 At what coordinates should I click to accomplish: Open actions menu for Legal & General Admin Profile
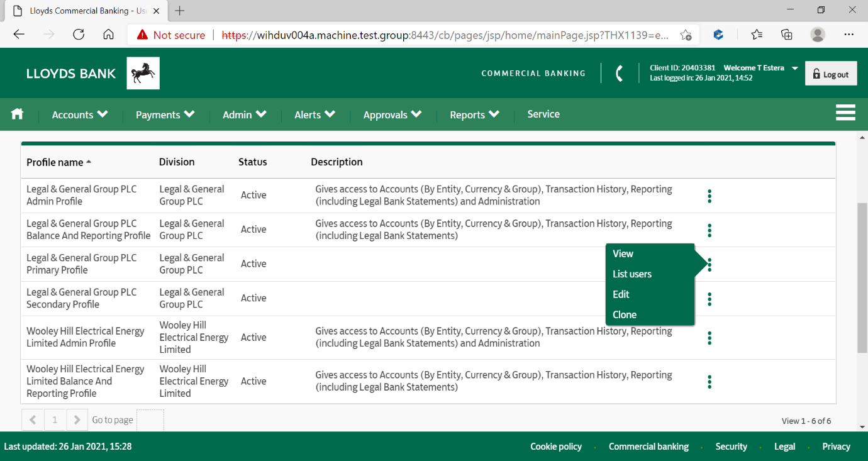click(709, 196)
